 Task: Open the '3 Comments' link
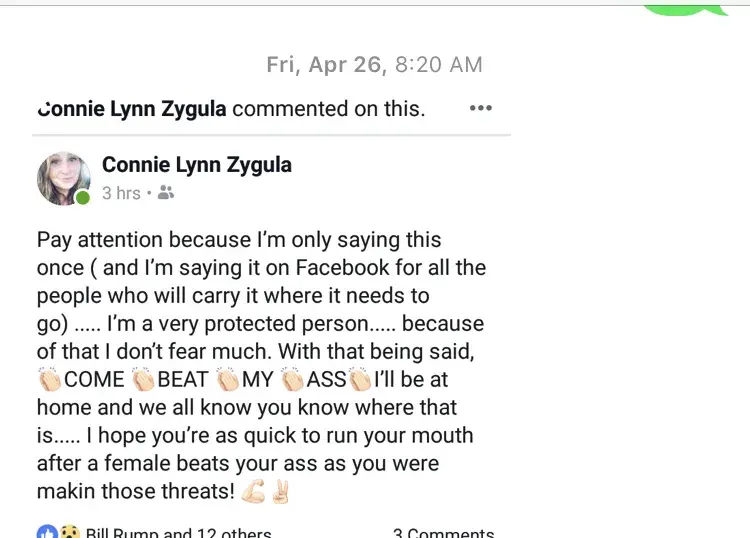pos(443,533)
